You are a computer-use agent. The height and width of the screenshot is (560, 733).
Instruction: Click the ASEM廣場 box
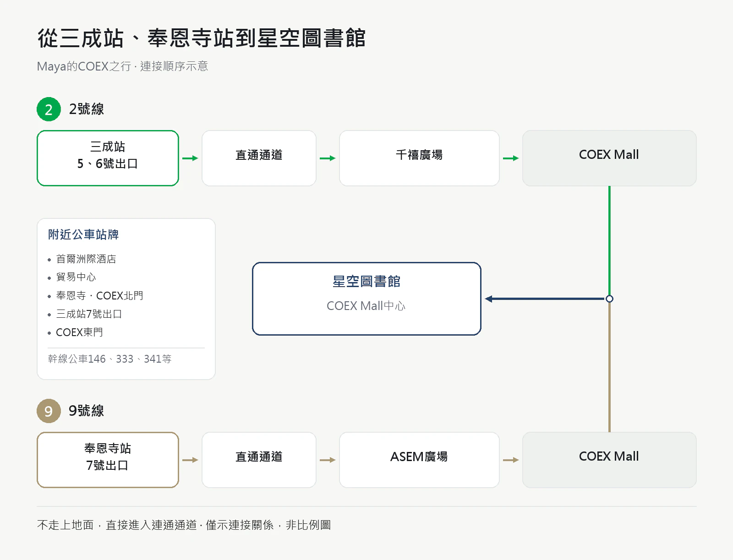419,460
